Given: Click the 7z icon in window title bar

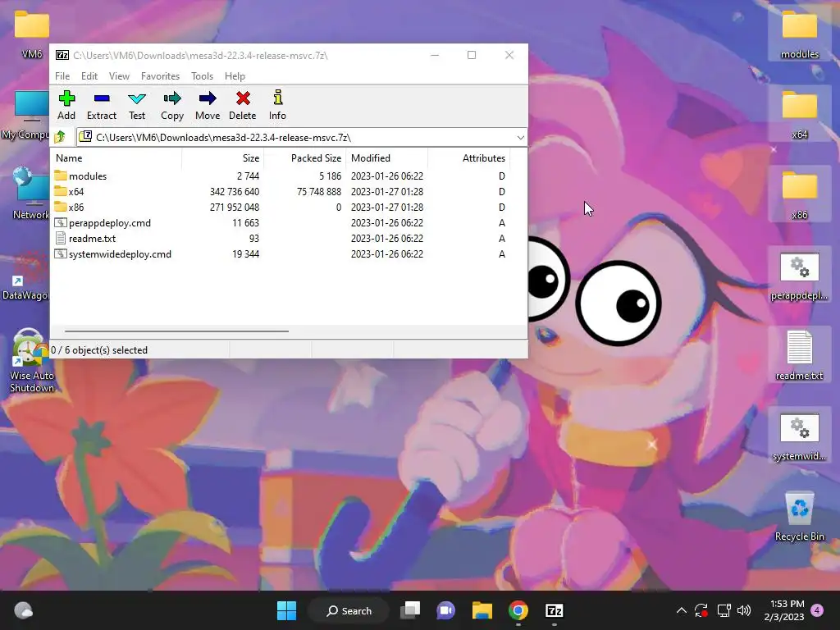Looking at the screenshot, I should [x=62, y=55].
